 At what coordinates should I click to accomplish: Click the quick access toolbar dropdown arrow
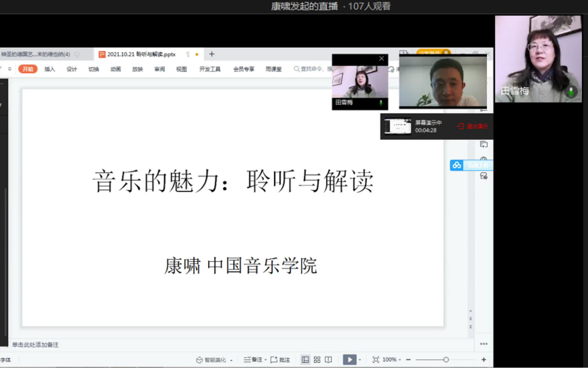(10, 69)
